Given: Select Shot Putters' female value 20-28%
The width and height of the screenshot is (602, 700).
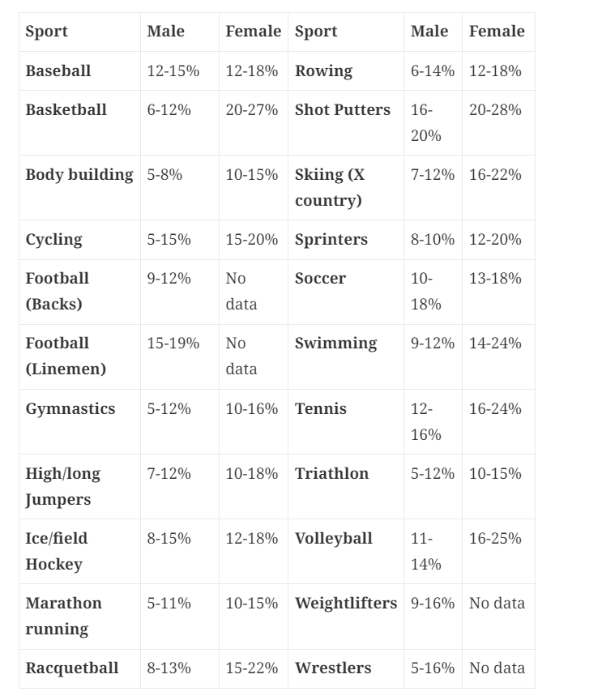Looking at the screenshot, I should (x=495, y=109).
